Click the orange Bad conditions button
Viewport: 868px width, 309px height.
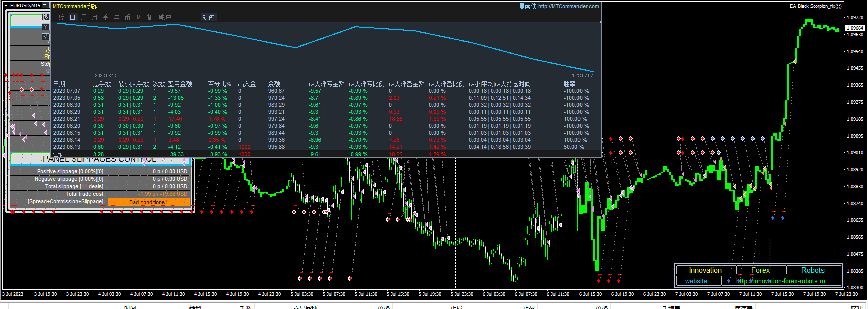click(149, 202)
